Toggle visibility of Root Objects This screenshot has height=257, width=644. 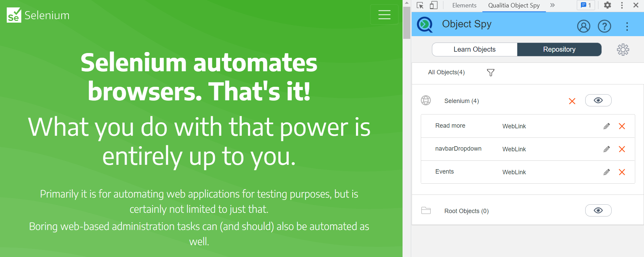(598, 210)
